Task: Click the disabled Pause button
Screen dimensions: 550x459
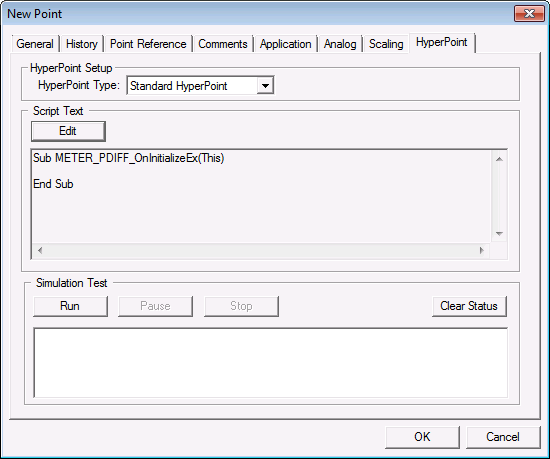Action: (x=155, y=306)
